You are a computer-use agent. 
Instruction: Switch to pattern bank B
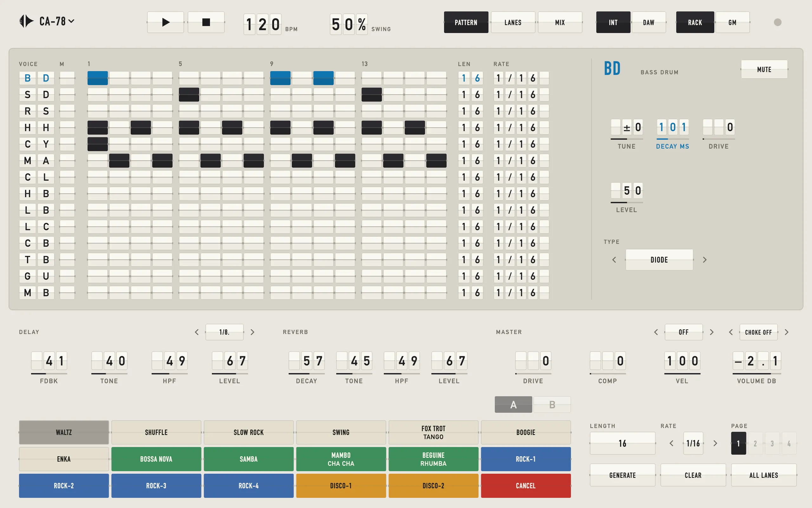pos(552,404)
